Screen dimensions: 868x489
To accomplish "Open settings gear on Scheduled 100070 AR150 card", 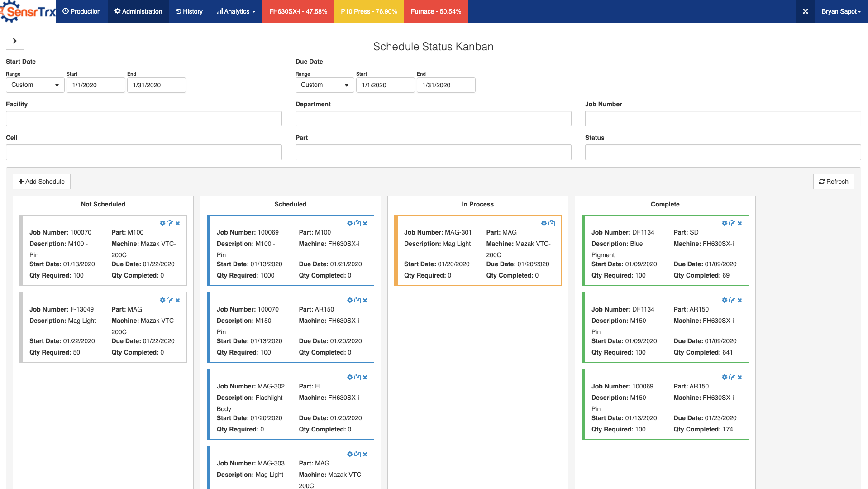I will (x=350, y=300).
